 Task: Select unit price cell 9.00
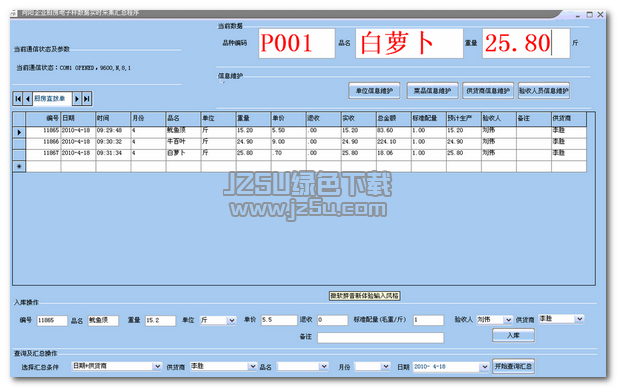click(288, 143)
